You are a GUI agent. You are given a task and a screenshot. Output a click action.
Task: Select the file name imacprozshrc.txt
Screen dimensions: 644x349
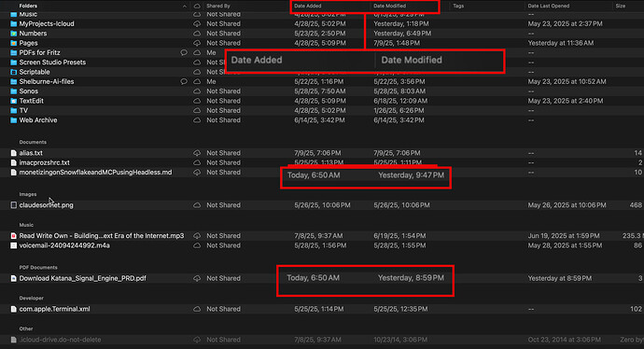coord(45,162)
